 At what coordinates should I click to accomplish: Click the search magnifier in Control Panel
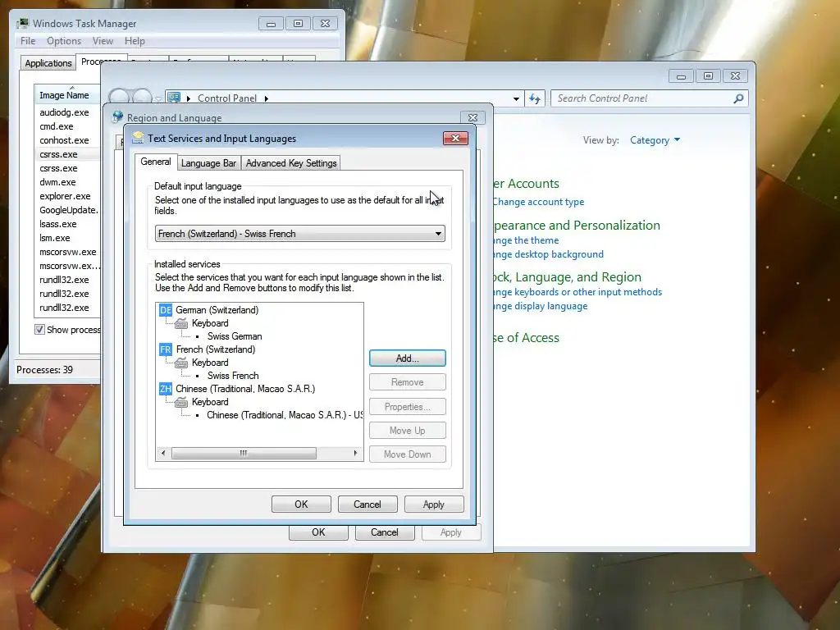[x=738, y=98]
